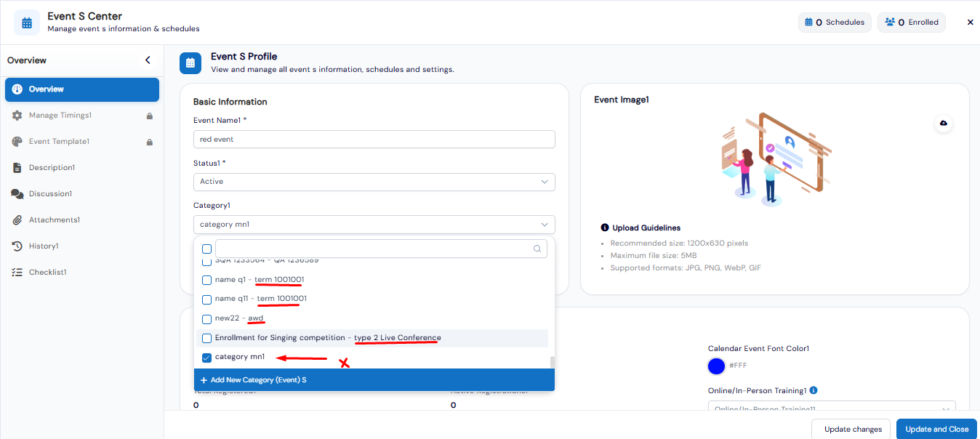The height and width of the screenshot is (439, 980).
Task: Collapse the Overview sidebar with chevron
Action: coord(148,60)
